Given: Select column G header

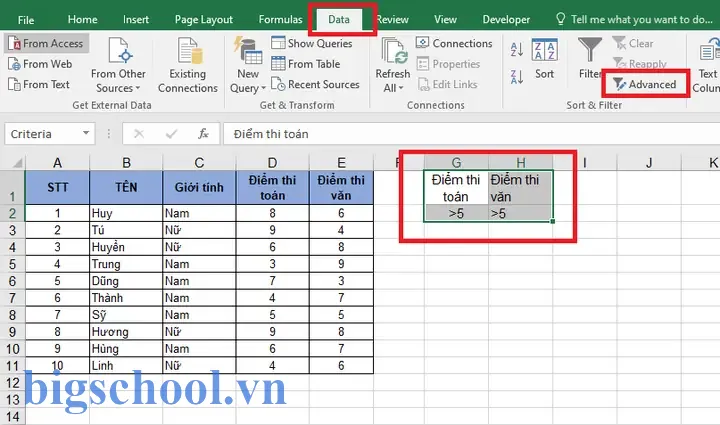Looking at the screenshot, I should (456, 162).
